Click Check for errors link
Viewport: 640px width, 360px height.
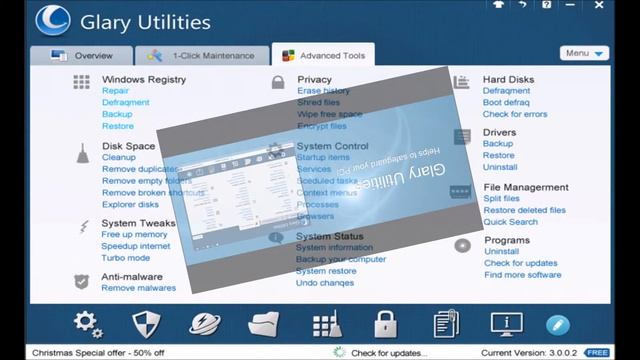[x=515, y=114]
